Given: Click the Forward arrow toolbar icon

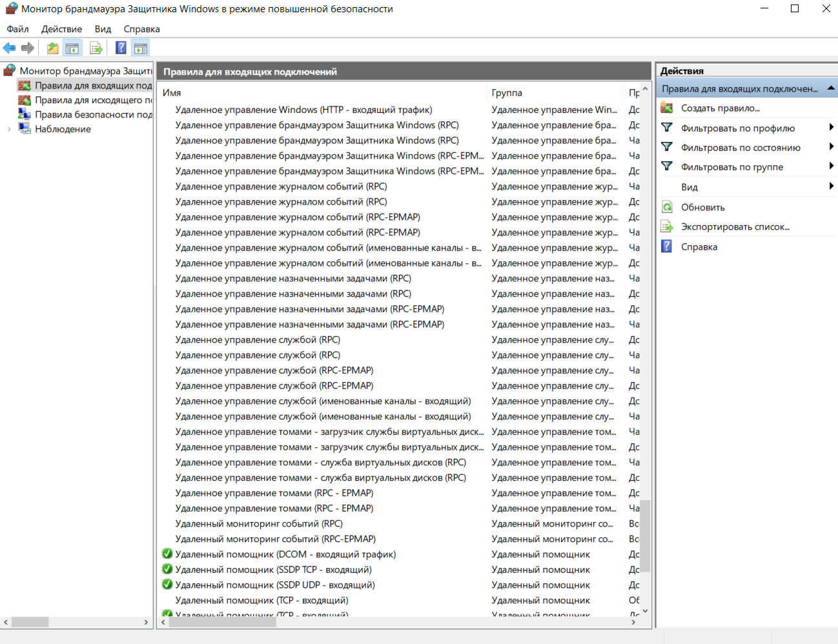Looking at the screenshot, I should (x=27, y=48).
